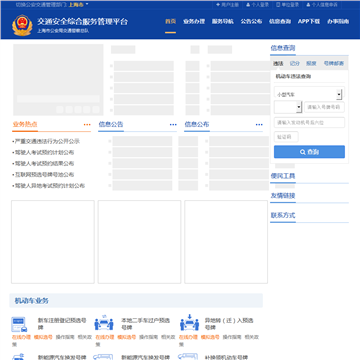Open 驾驶人考试预约计划公布 link
Image resolution: width=360 pixels, height=360 pixels.
(43, 152)
